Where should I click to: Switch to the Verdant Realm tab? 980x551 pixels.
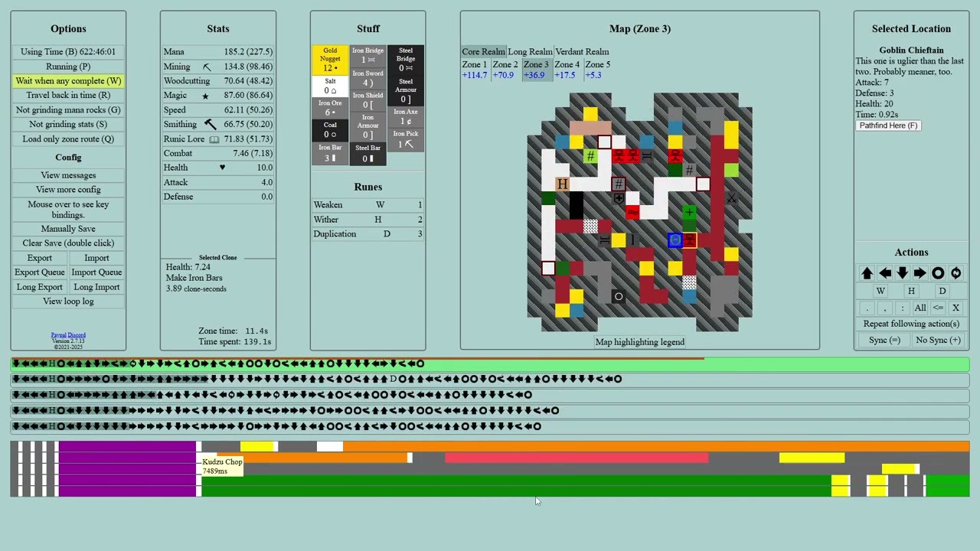point(582,52)
